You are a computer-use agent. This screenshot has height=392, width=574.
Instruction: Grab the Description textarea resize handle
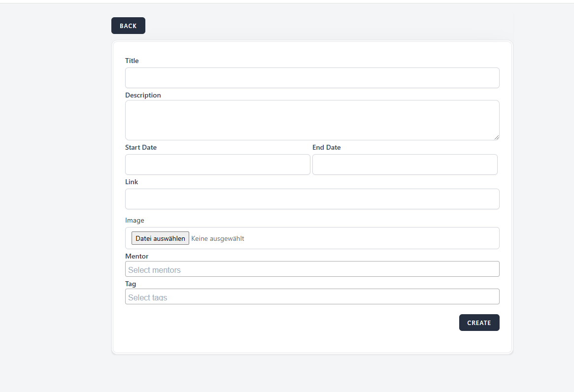[497, 137]
